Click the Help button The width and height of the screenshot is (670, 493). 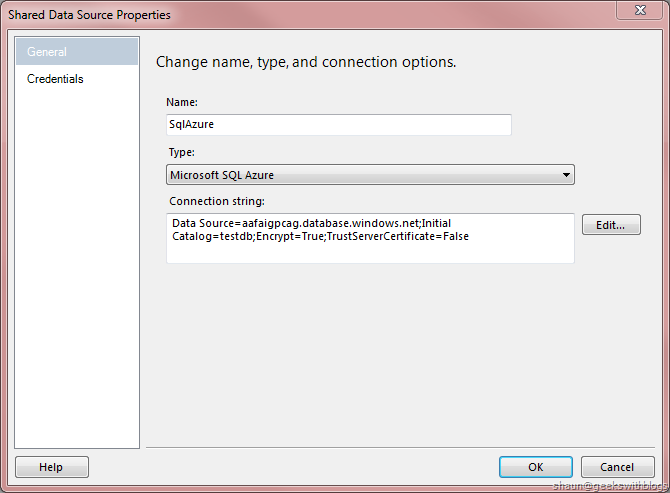pyautogui.click(x=52, y=467)
